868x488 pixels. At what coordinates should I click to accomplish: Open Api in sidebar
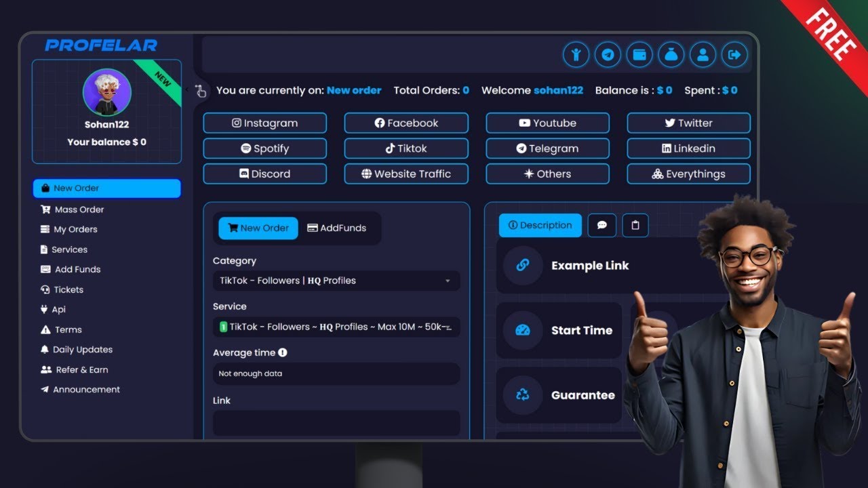coord(53,309)
